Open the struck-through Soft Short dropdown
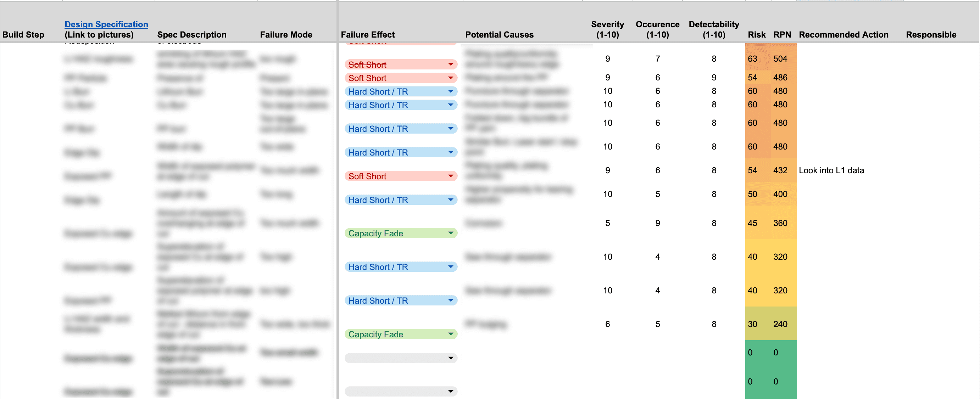Screen dimensions: 980x399 [450, 64]
